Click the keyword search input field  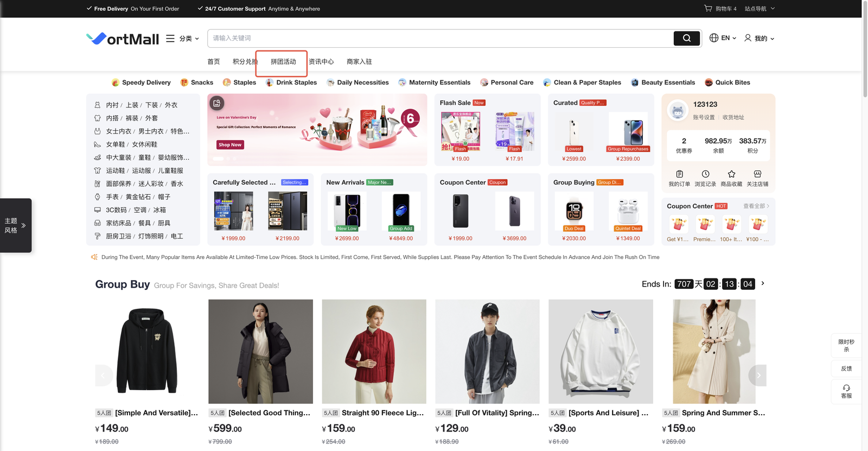[x=439, y=39]
